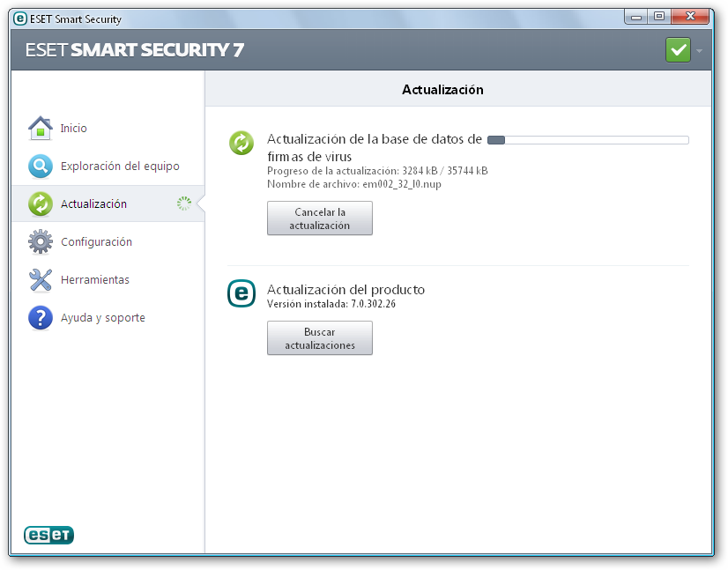728x570 pixels.
Task: Click the Exploración del equipo magnifier icon
Action: tap(41, 167)
